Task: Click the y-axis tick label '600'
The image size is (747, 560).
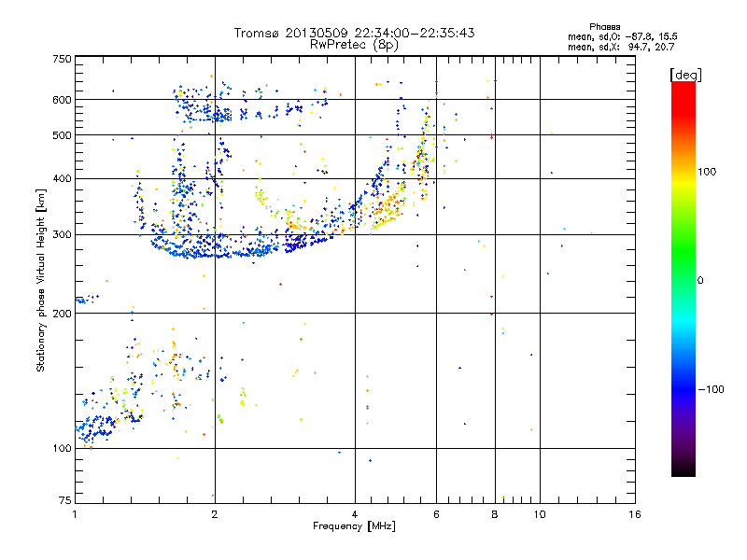Action: [x=62, y=100]
